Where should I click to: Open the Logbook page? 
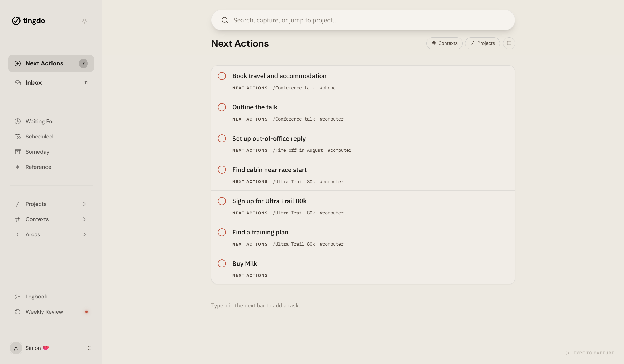[51, 297]
